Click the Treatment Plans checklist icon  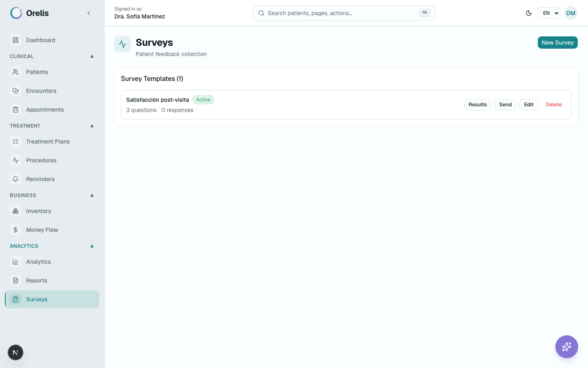point(16,141)
